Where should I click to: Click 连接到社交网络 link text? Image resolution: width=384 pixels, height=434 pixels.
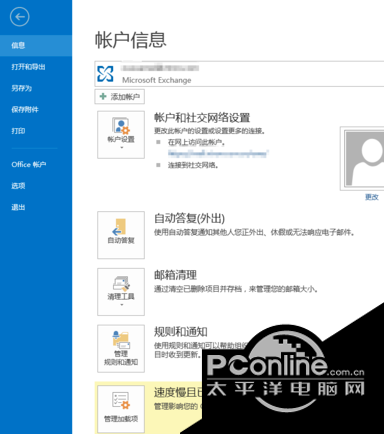193,165
